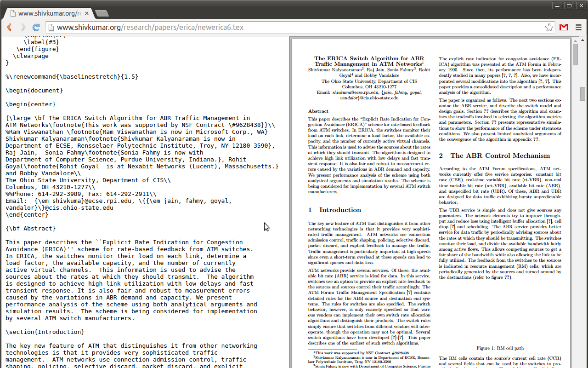Click the 'Abstract' heading in the PDF

coord(318,111)
